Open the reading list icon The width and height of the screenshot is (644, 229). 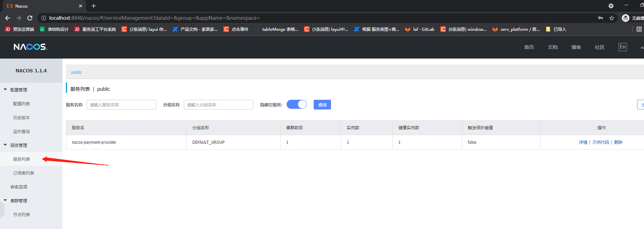(639, 29)
